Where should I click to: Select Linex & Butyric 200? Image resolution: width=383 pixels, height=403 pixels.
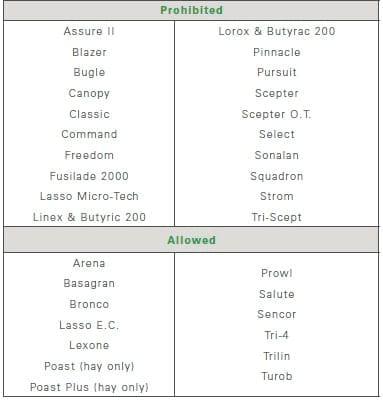[89, 217]
